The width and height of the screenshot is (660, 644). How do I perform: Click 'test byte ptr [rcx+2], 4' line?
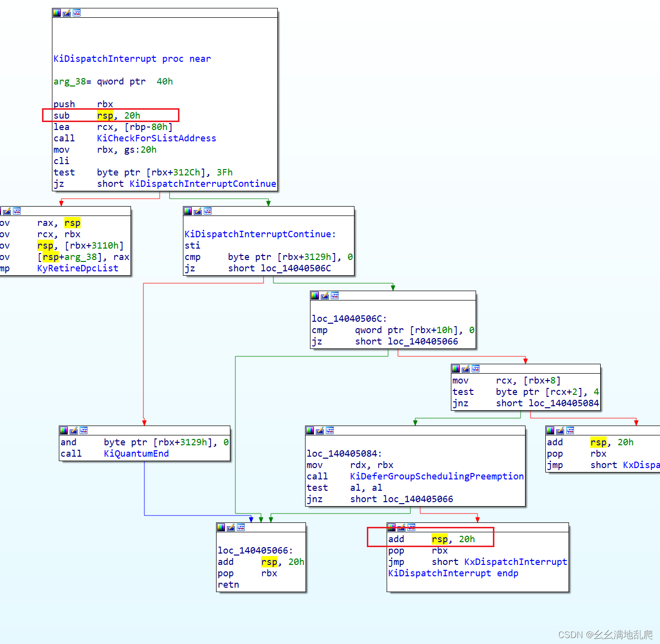click(526, 392)
